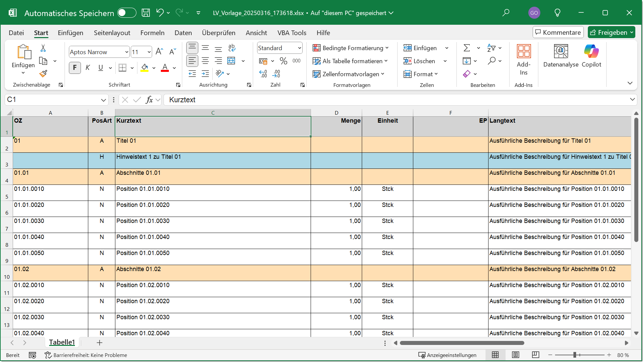Open the Formeln ribbon tab
Screen dimensions: 644x363
point(152,33)
